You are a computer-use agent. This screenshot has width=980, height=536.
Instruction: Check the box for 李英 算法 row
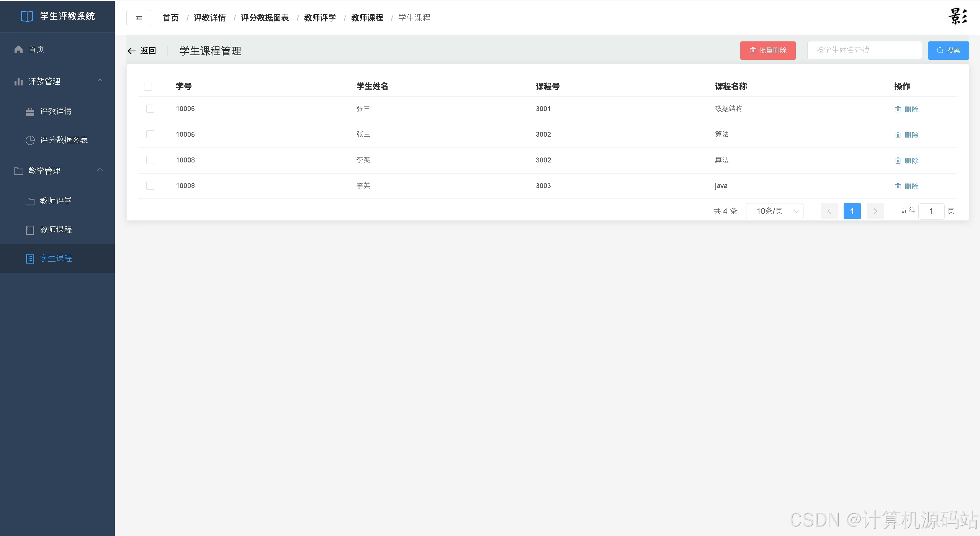click(x=151, y=160)
